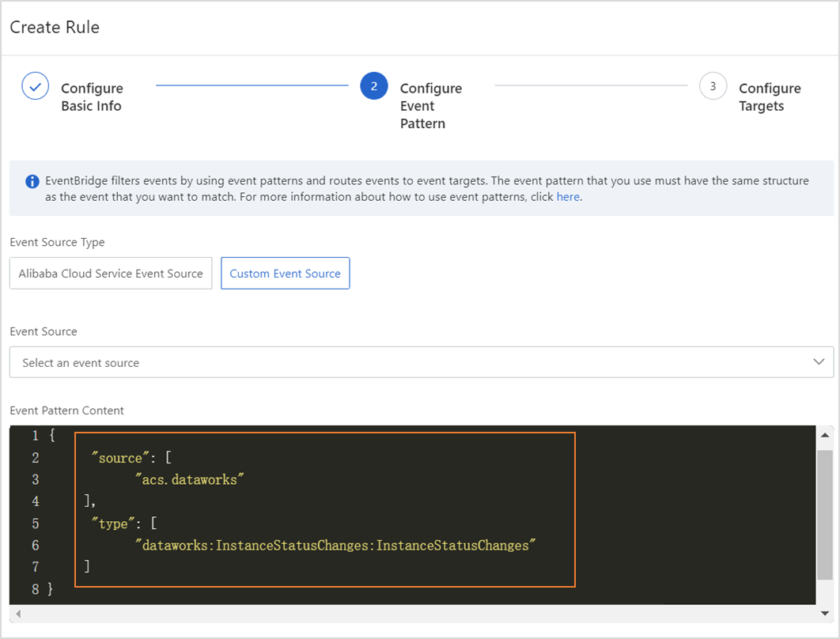Click the editor scroll up arrow

coord(824,436)
